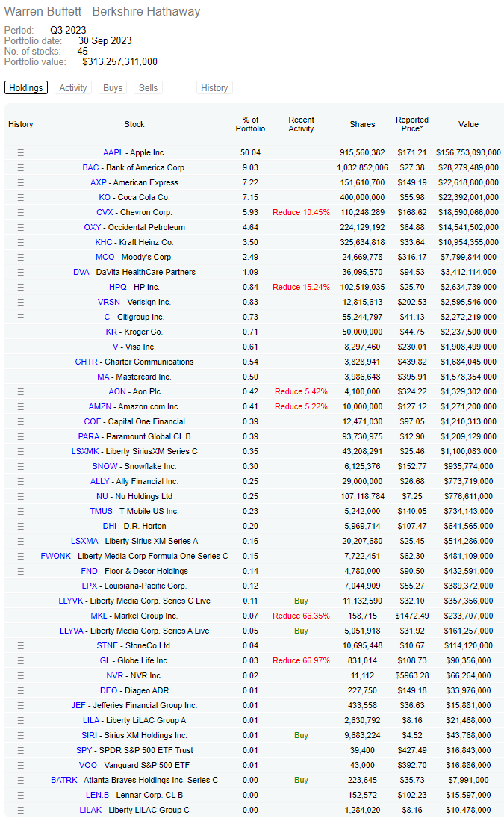Open the AAPL ticker link

(113, 153)
